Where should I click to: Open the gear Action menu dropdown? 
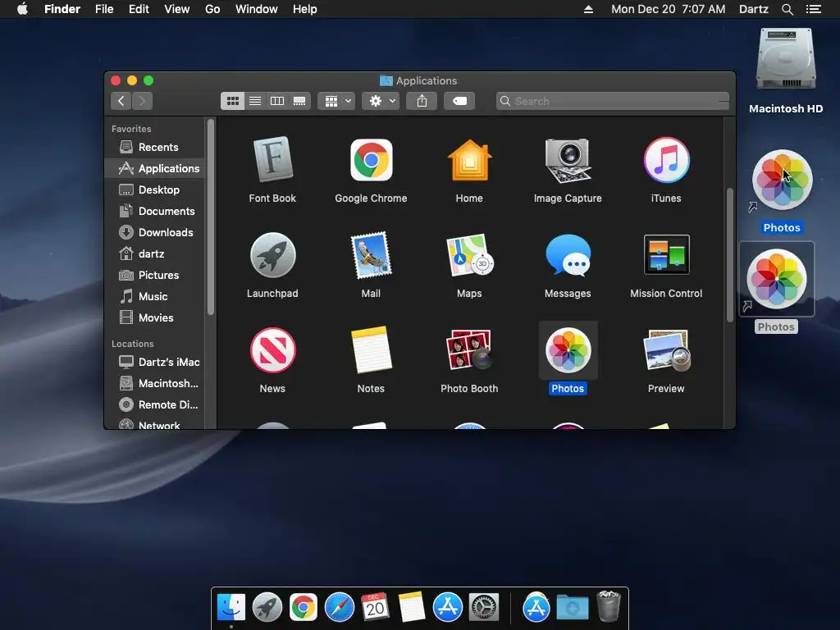point(381,101)
